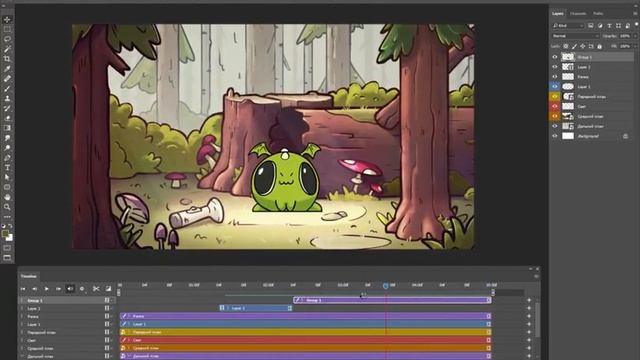Click the transition icon in the timeline
The image size is (640, 360).
(108, 289)
